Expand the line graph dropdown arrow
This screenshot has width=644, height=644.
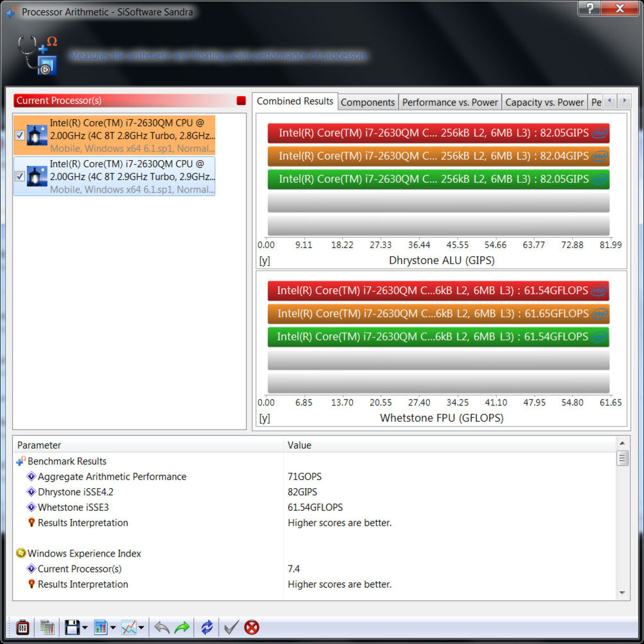(141, 627)
